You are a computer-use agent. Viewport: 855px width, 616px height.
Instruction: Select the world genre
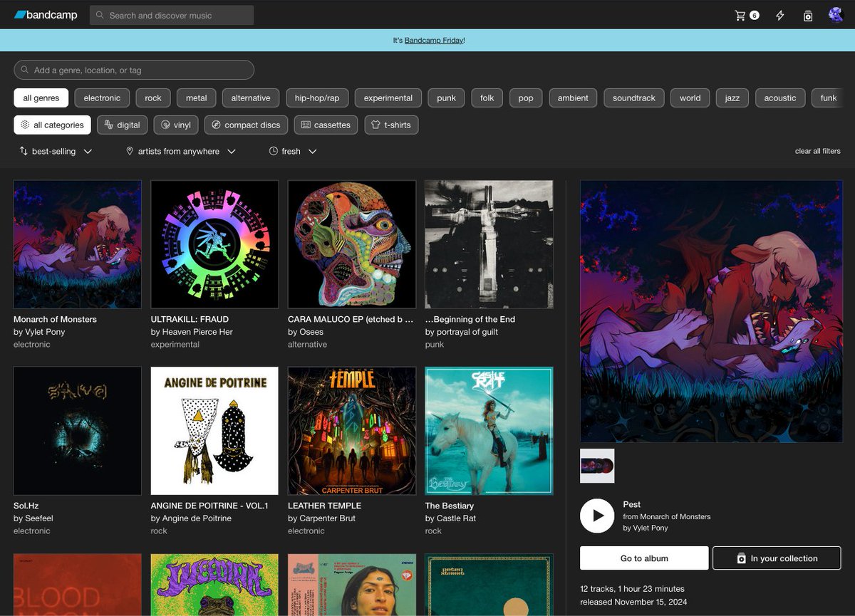(x=690, y=98)
